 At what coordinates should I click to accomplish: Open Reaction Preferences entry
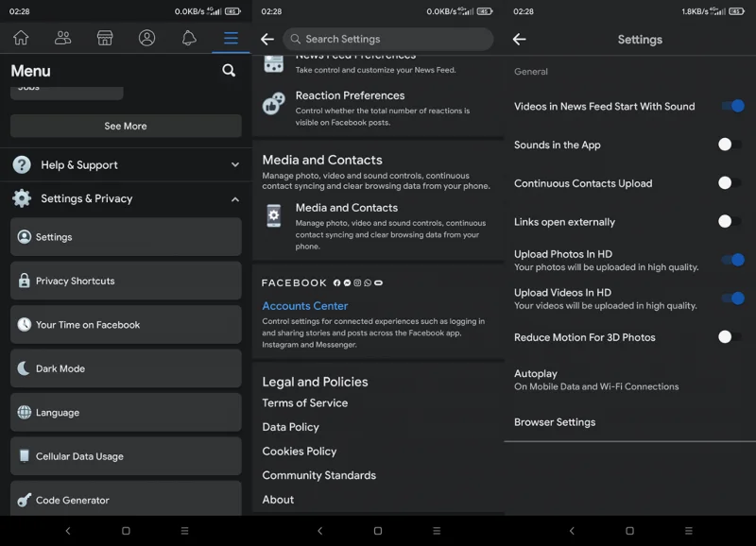tap(378, 108)
